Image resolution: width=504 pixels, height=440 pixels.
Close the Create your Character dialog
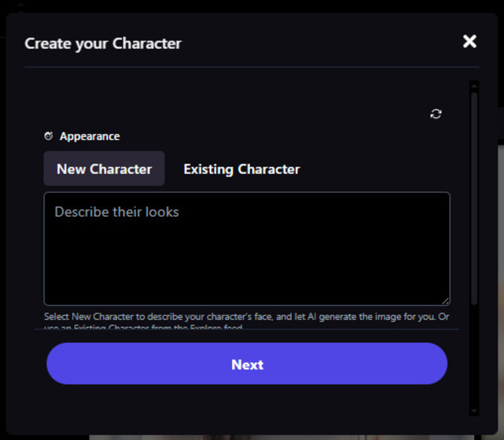[x=469, y=42]
